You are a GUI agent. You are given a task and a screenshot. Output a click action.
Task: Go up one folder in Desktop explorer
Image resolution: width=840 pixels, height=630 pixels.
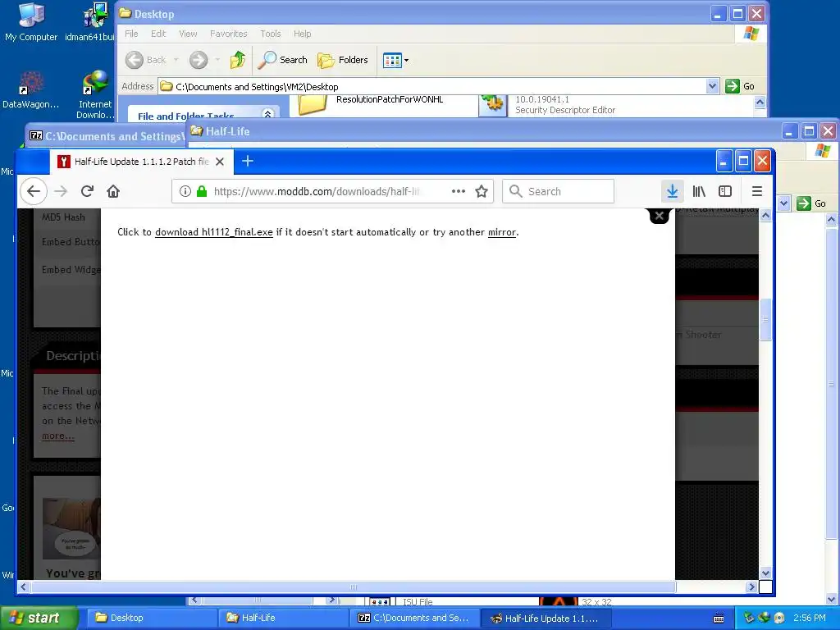coord(238,60)
